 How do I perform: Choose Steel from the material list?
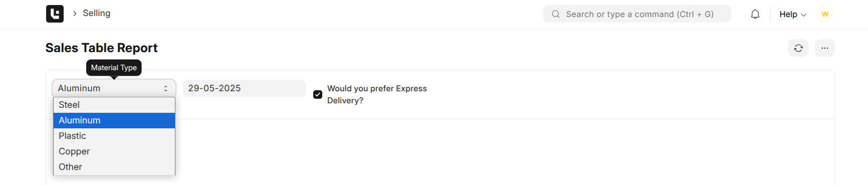pos(114,105)
